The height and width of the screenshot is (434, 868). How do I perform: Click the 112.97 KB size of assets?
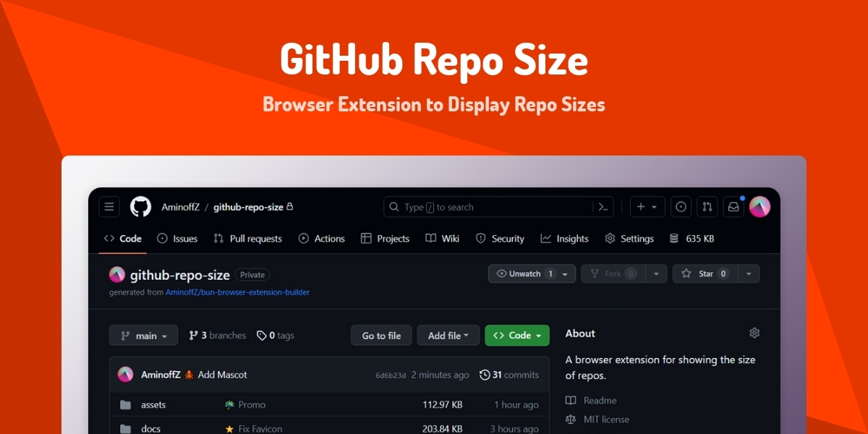443,404
